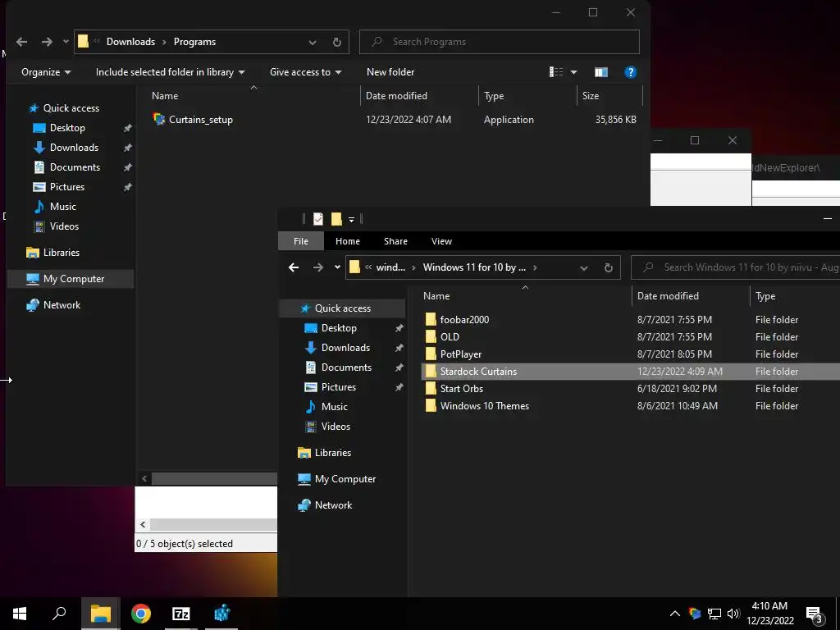Sort by Size column in Programs window
Image resolution: width=840 pixels, height=630 pixels.
[591, 96]
